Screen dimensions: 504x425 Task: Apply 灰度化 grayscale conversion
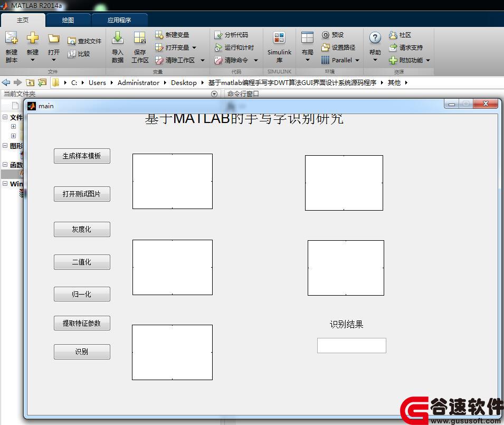coord(82,229)
